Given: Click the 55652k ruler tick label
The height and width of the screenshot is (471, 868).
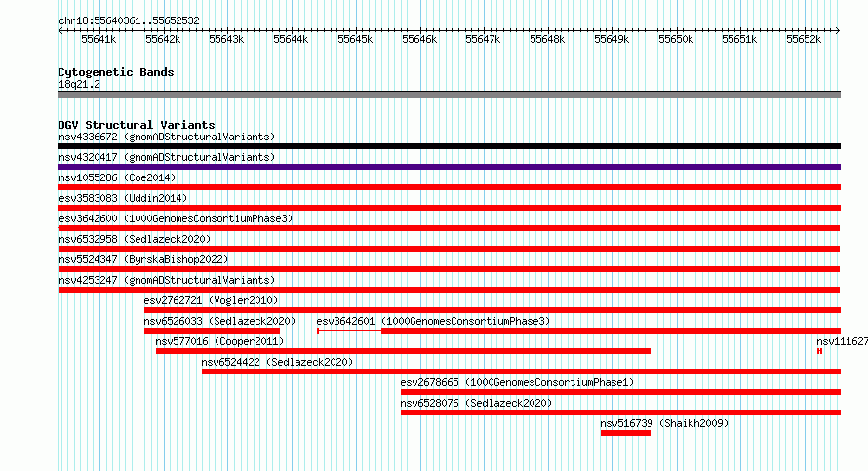Looking at the screenshot, I should click(804, 39).
